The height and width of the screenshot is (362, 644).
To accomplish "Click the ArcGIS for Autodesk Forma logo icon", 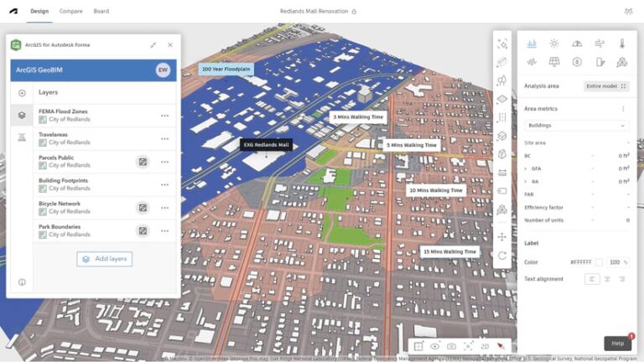I will [x=16, y=44].
